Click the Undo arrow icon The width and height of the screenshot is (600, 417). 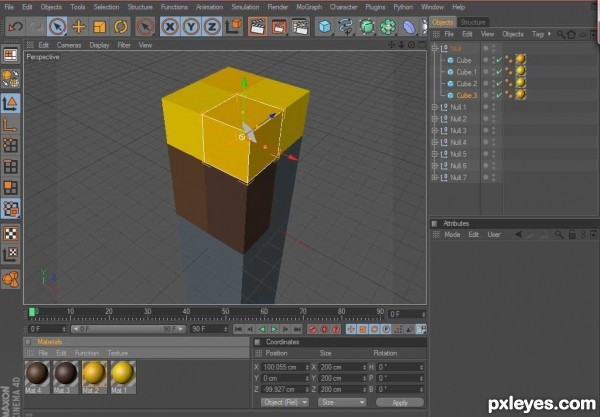(16, 27)
